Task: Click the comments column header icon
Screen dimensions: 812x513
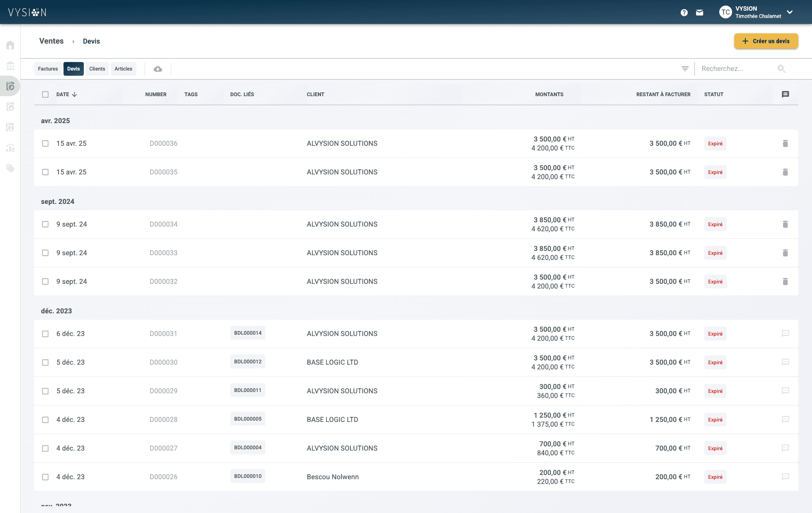Action: [786, 94]
